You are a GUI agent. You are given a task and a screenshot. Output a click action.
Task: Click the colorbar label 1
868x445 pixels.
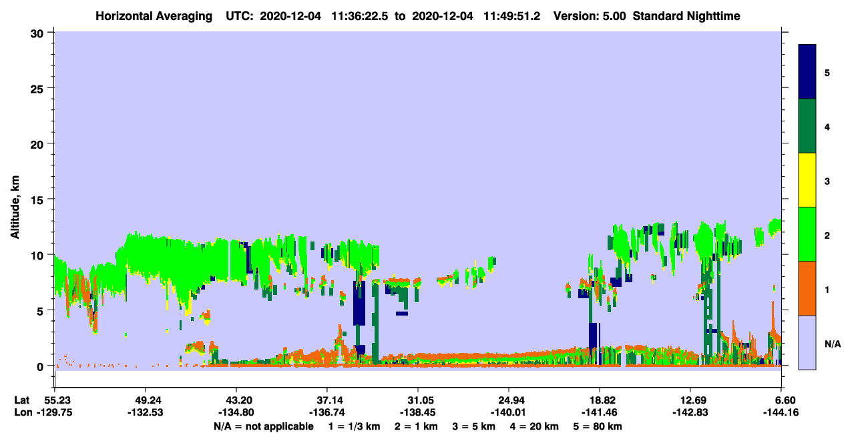827,290
